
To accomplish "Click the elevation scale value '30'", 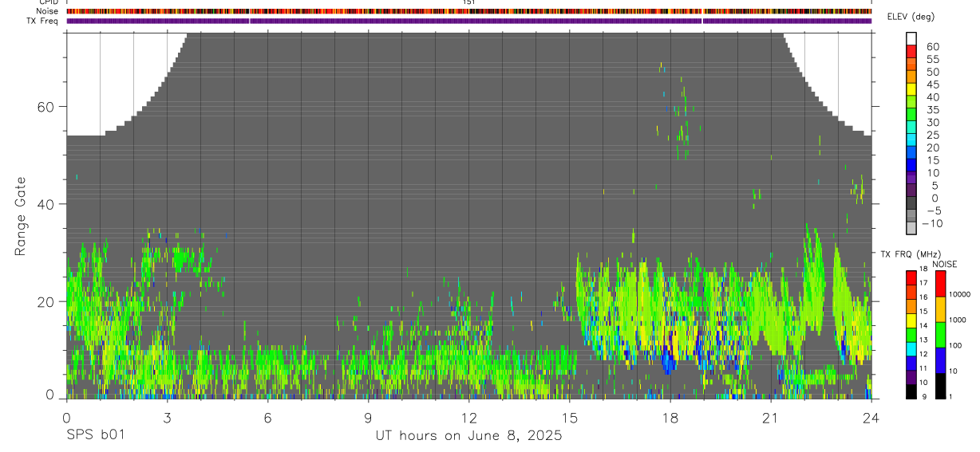I will (x=932, y=123).
